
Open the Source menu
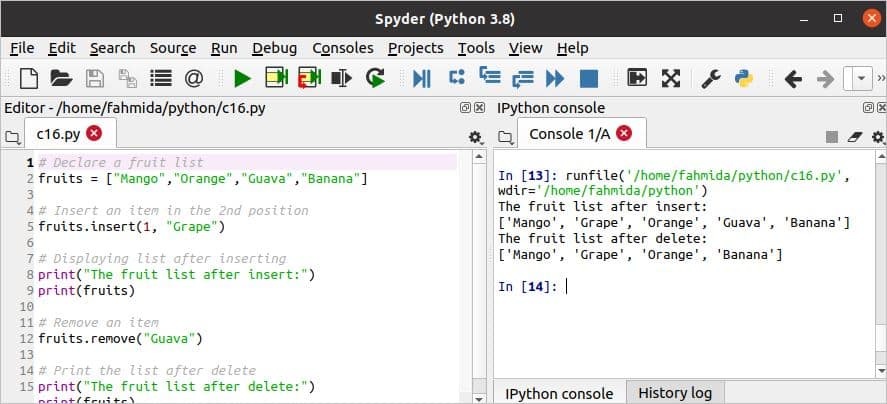click(173, 49)
